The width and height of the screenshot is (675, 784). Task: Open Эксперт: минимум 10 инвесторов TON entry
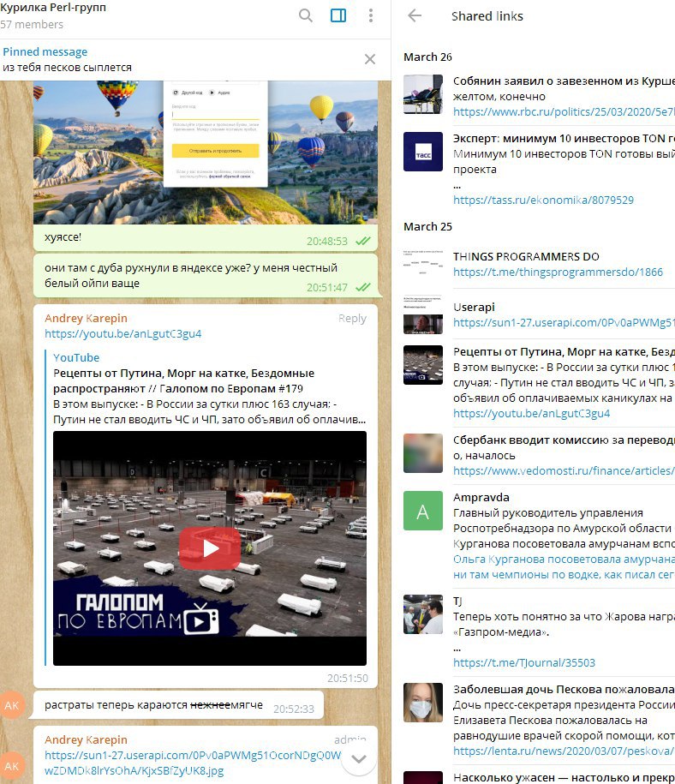(564, 139)
